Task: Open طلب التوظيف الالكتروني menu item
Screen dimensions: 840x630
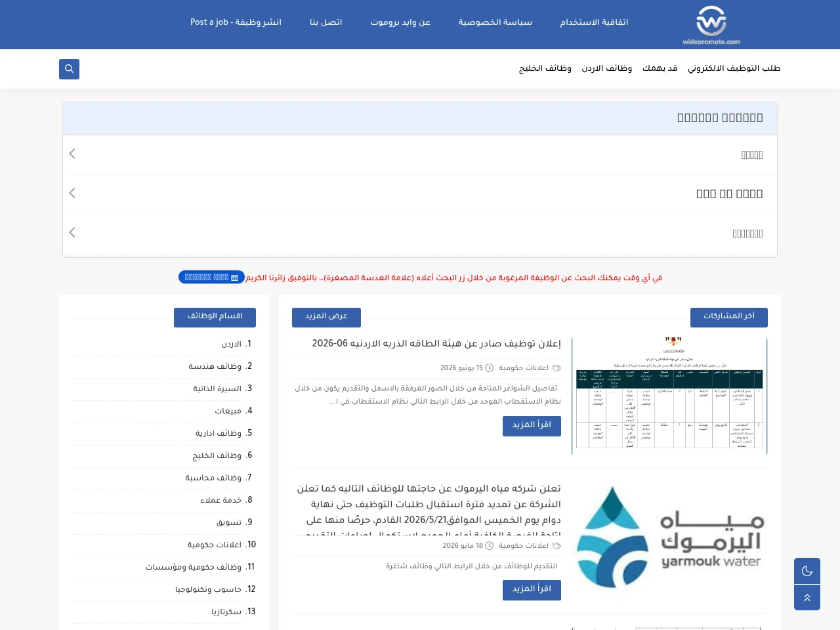Action: 734,68
